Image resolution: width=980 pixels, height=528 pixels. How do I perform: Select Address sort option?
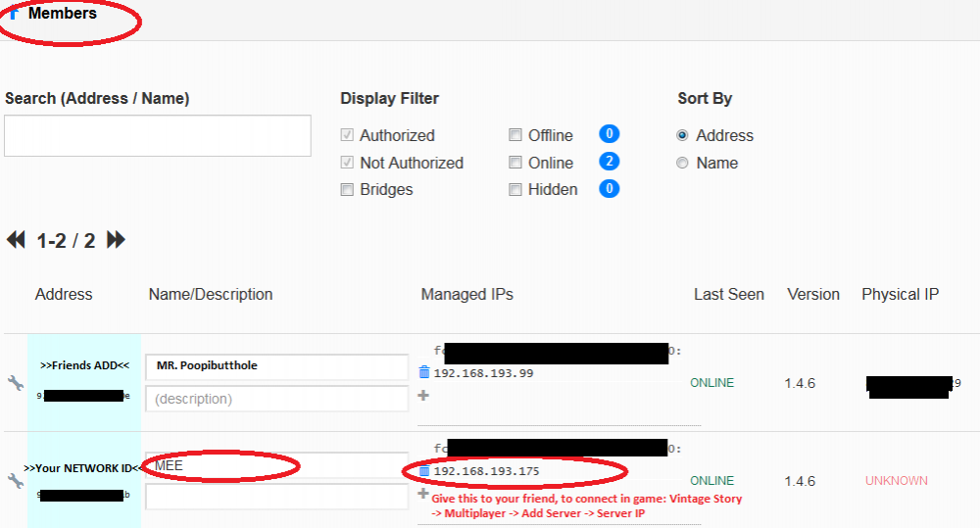[x=683, y=135]
